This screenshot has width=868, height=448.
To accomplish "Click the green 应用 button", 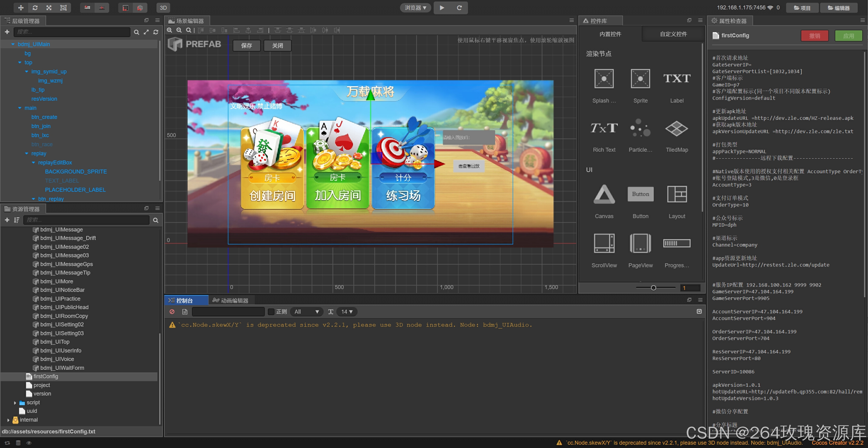I will [x=848, y=36].
